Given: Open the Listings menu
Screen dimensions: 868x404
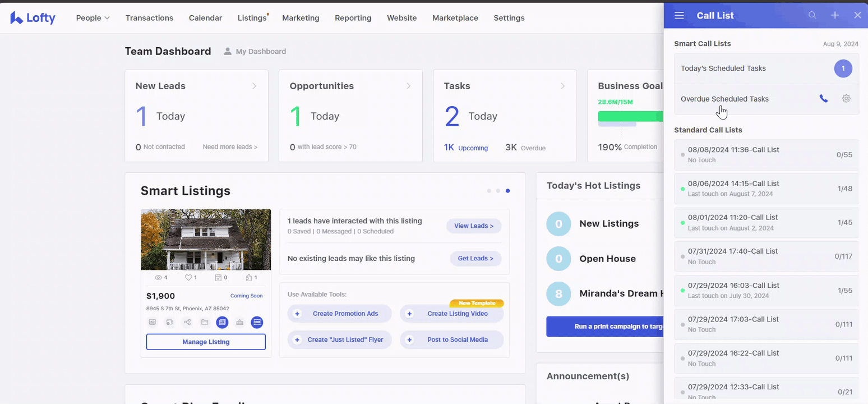Looking at the screenshot, I should [x=252, y=18].
